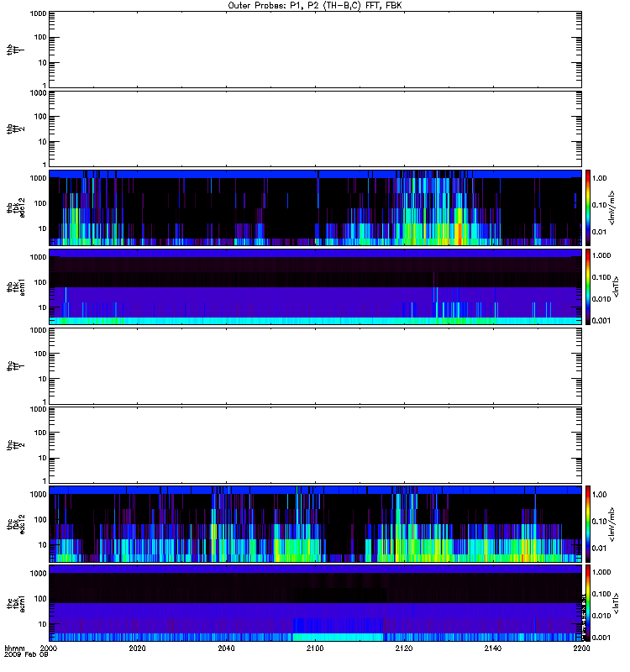Screen dimensions: 630x672
Task: Click the '2120' time tick label
Action: tap(404, 648)
